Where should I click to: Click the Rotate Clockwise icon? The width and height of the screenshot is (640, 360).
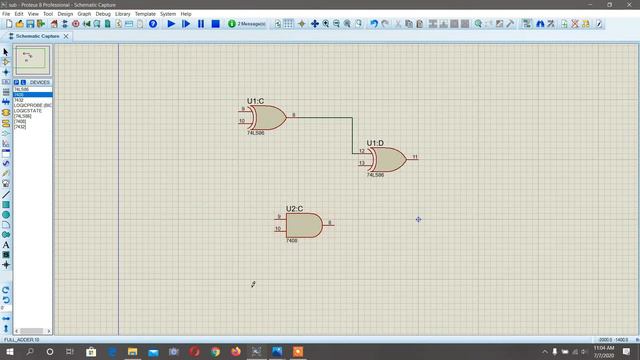coord(6,290)
